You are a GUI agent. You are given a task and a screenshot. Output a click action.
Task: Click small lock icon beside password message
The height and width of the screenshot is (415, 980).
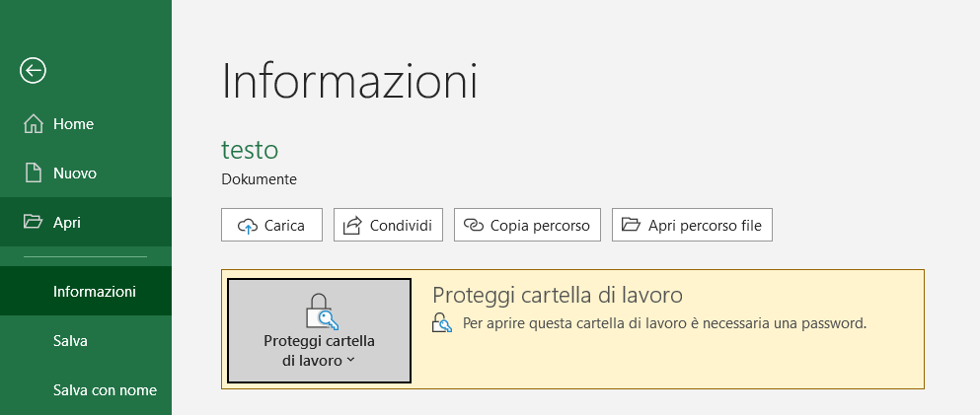point(442,323)
